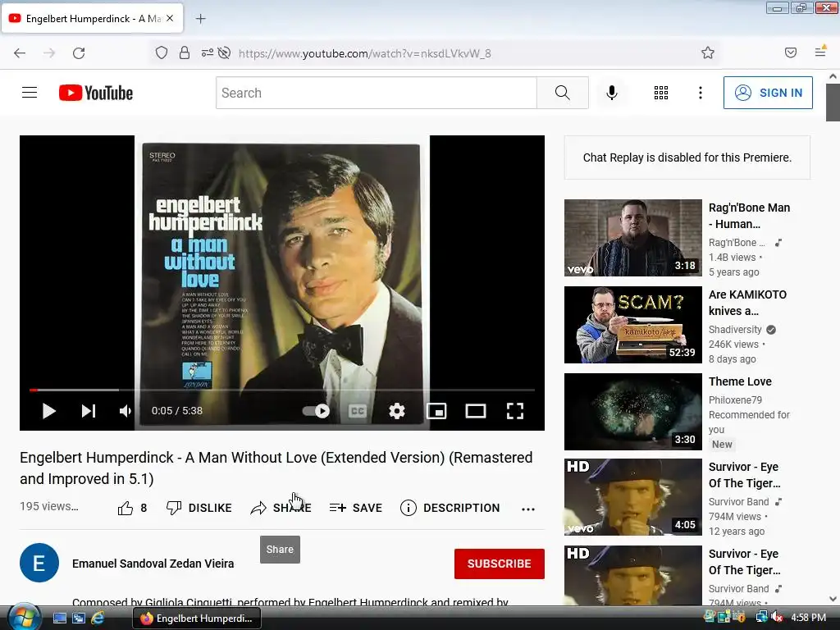The height and width of the screenshot is (630, 840).
Task: Open Rag'n'Bone Man - Human title
Action: 749,216
